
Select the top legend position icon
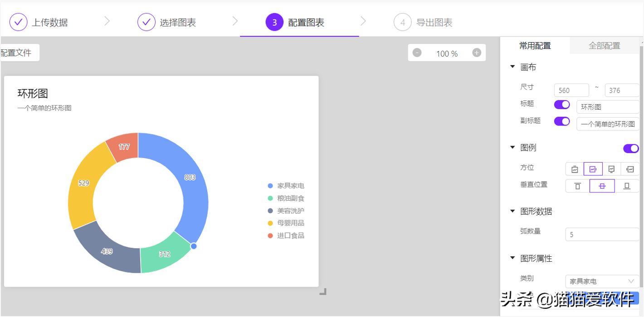tap(575, 169)
